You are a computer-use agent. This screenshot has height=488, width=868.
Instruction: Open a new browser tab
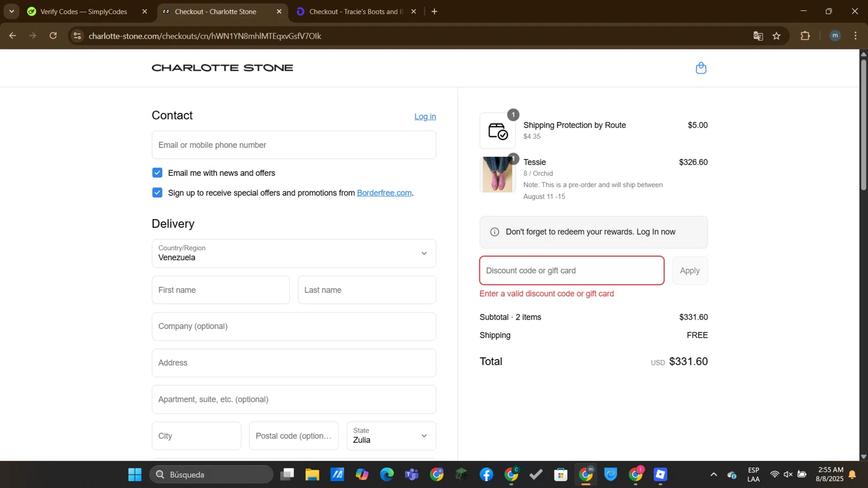tap(435, 12)
